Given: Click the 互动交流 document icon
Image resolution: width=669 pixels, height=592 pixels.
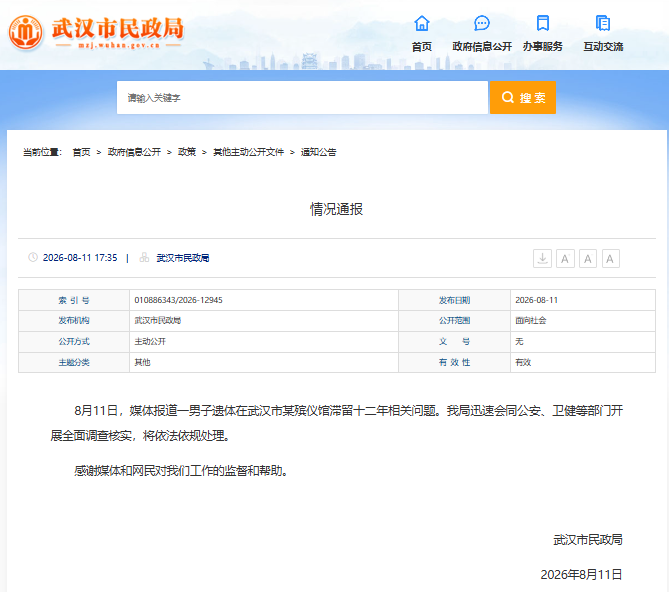Looking at the screenshot, I should point(603,23).
